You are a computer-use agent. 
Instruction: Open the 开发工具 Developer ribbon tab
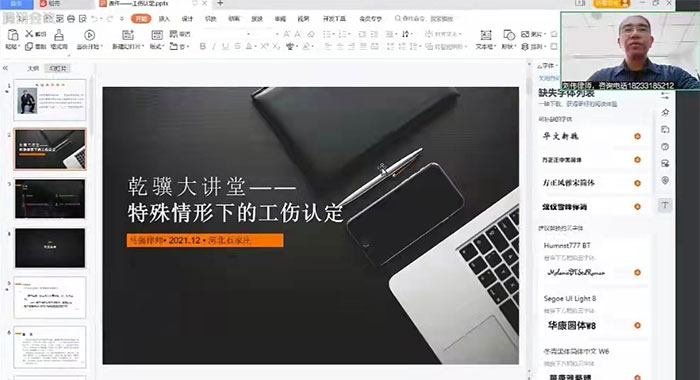tap(334, 19)
